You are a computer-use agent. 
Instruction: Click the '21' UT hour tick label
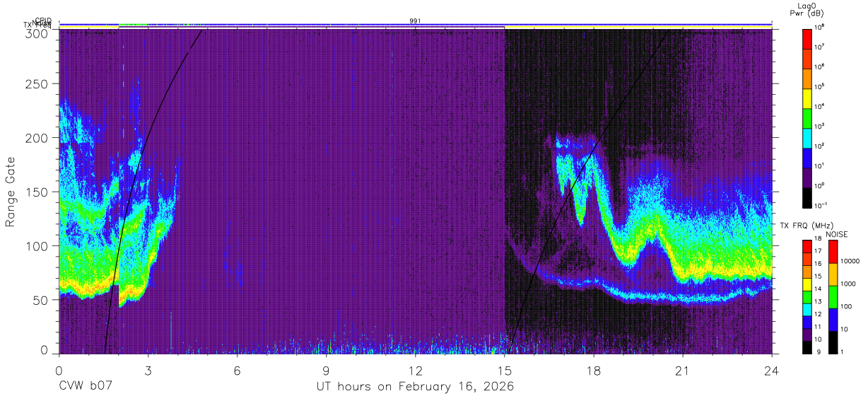click(683, 370)
